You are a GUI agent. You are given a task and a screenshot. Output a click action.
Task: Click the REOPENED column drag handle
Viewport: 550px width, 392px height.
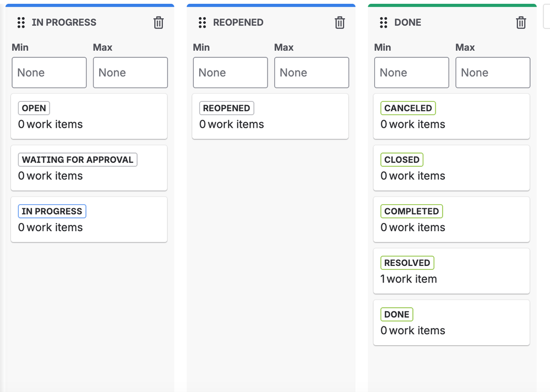pyautogui.click(x=202, y=23)
